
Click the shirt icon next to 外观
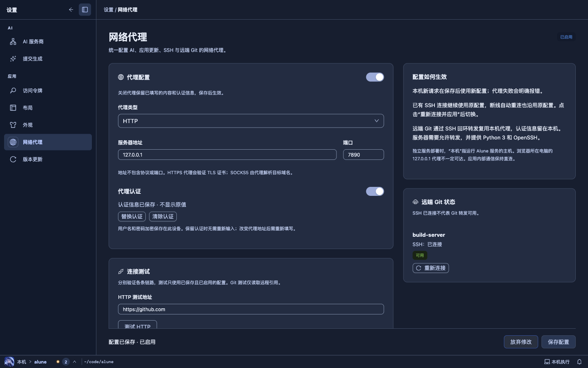tap(13, 125)
